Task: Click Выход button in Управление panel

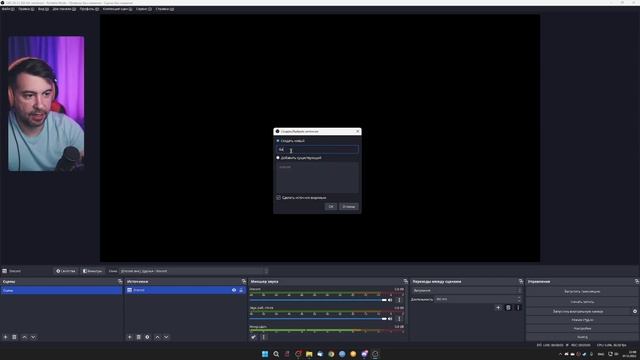Action: click(x=582, y=337)
